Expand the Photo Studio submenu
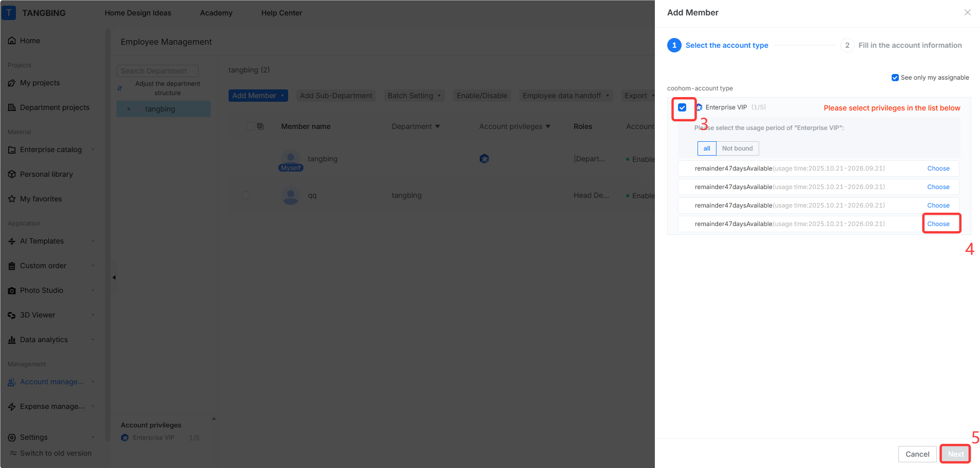 [93, 290]
